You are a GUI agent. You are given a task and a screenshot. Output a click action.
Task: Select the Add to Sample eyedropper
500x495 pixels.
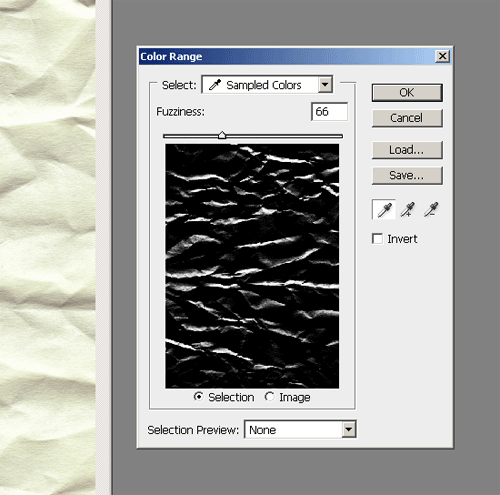click(x=408, y=210)
